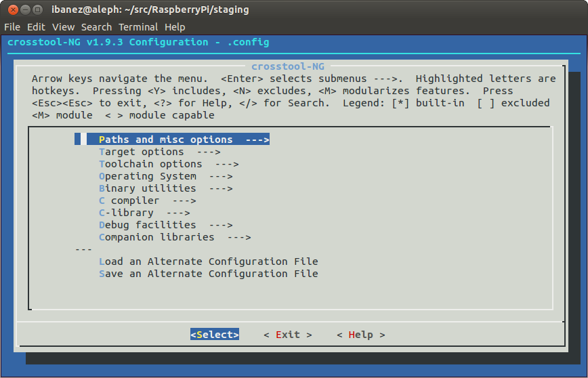Choose Save an Alternate Configuration File
The width and height of the screenshot is (588, 378).
coord(209,274)
